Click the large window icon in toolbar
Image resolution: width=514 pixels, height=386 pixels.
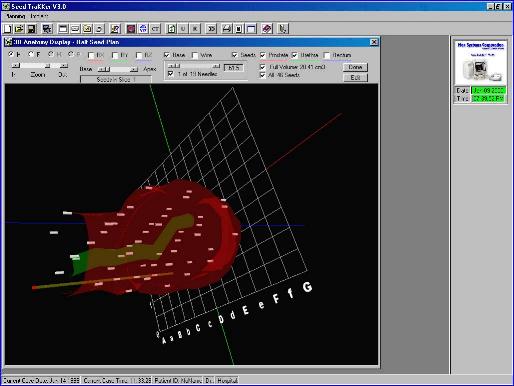click(63, 29)
